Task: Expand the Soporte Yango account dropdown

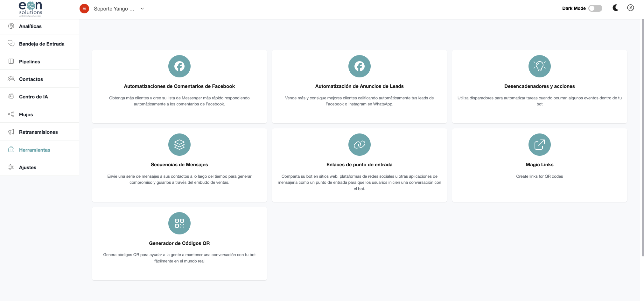Action: 142,9
